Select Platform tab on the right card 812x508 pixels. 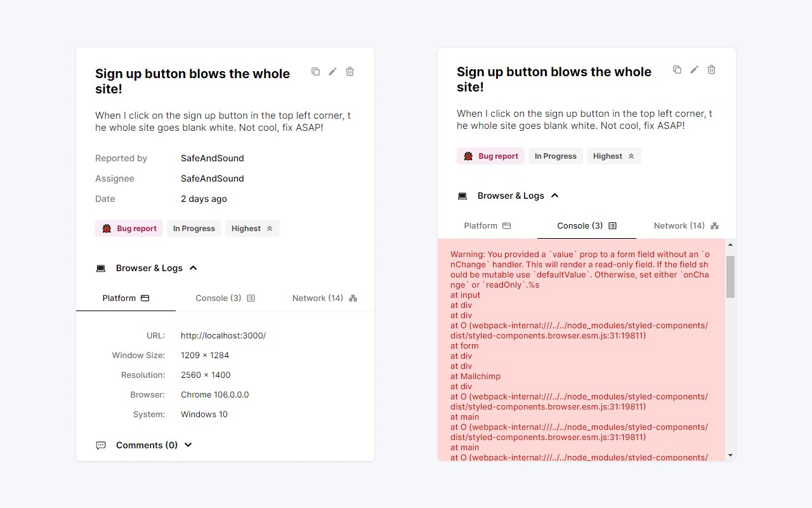tap(487, 225)
